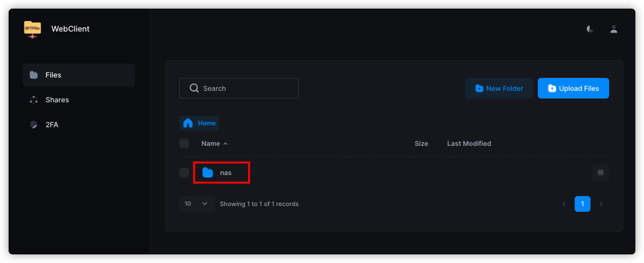
Task: Open the nas folder by name
Action: pyautogui.click(x=226, y=173)
